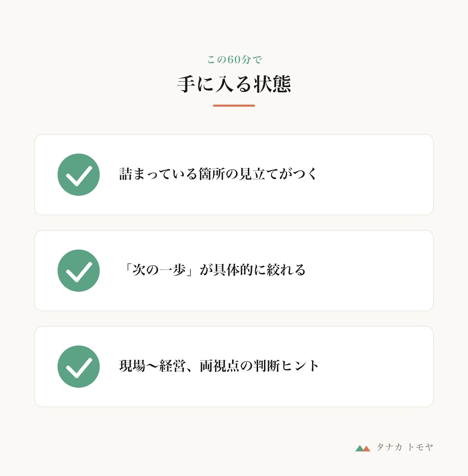The width and height of the screenshot is (468, 476).
Task: Click the white tick inside first green circle
Action: coord(79,176)
